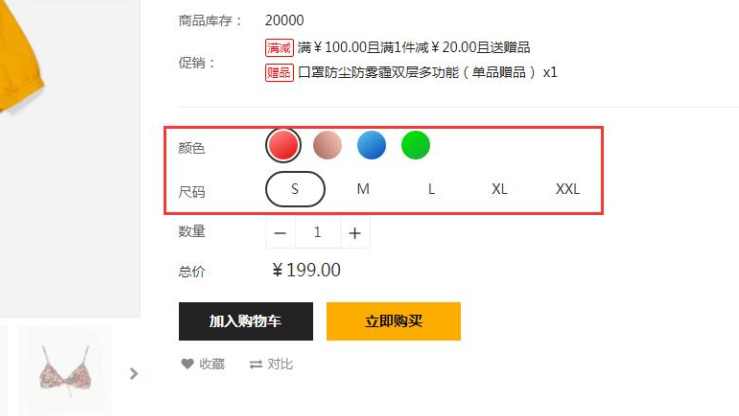This screenshot has width=739, height=416.
Task: Pick size L option
Action: coord(431,189)
